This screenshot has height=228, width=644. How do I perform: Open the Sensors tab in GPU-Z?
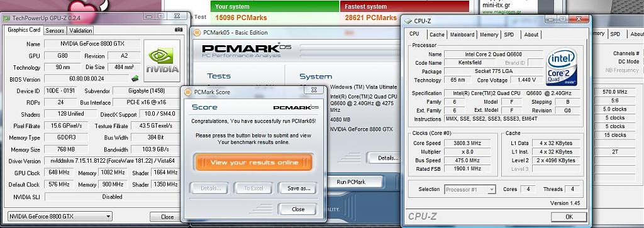pos(55,30)
